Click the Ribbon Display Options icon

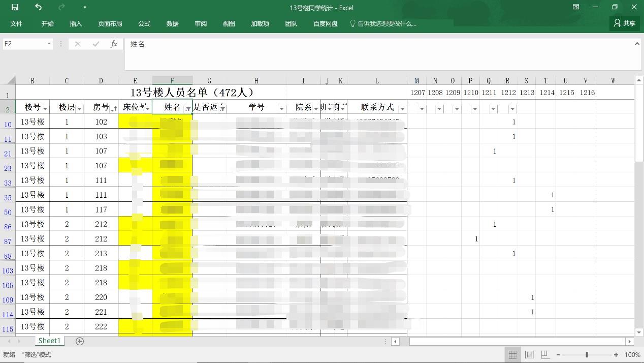pos(576,7)
